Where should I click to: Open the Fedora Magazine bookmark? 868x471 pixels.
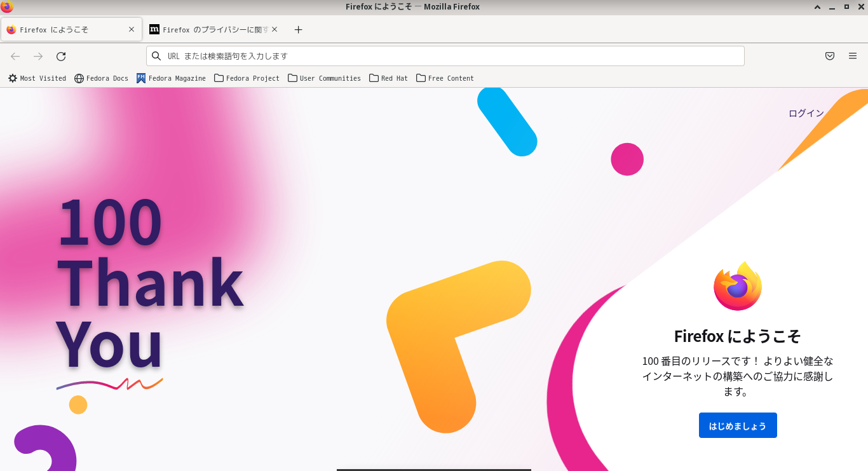tap(171, 78)
